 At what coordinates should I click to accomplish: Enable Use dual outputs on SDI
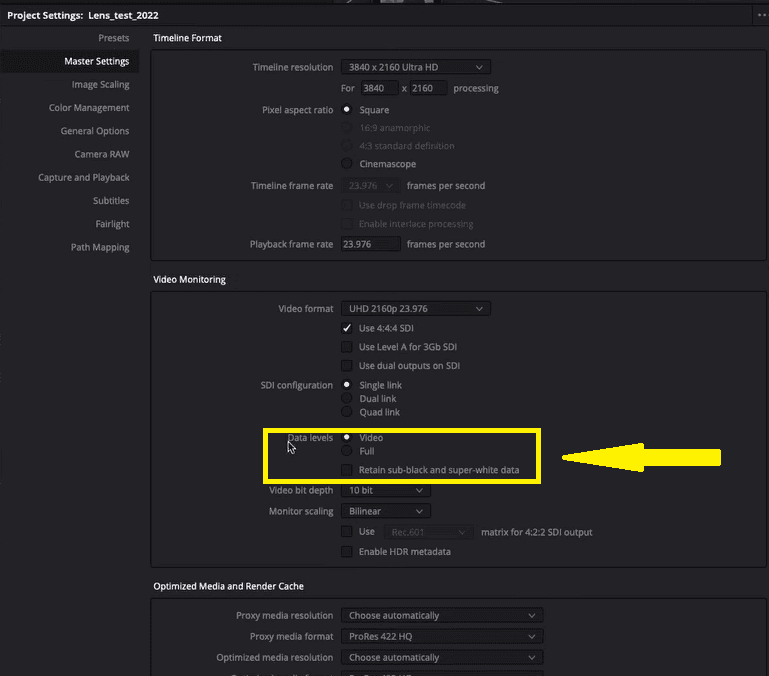pyautogui.click(x=347, y=365)
